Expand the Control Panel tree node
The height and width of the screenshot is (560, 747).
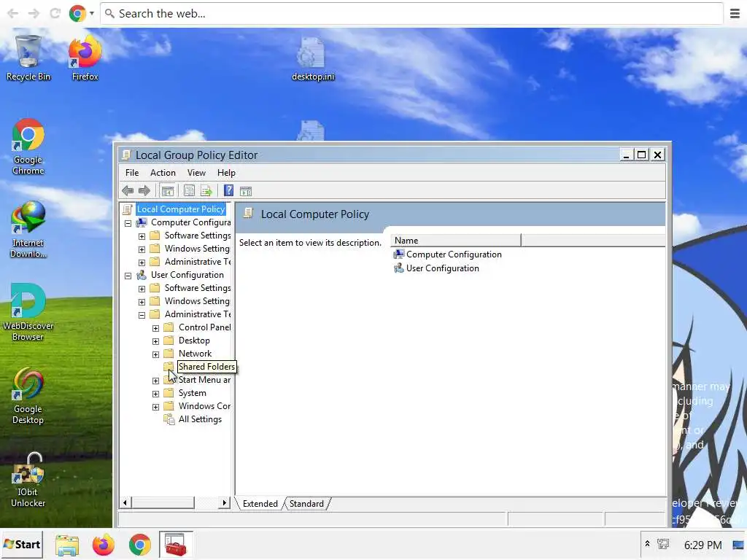click(155, 328)
